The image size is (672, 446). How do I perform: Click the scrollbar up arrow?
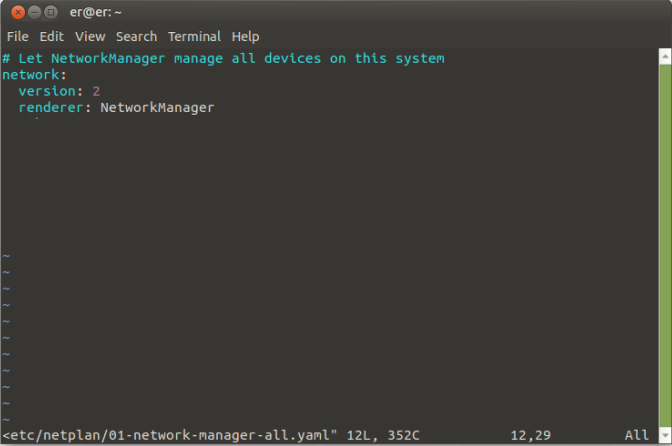665,55
